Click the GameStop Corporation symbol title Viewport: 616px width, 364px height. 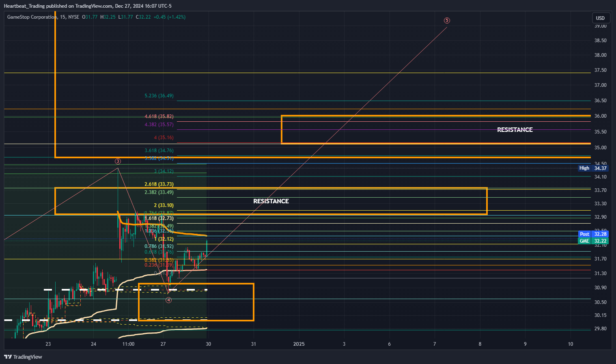coord(32,17)
